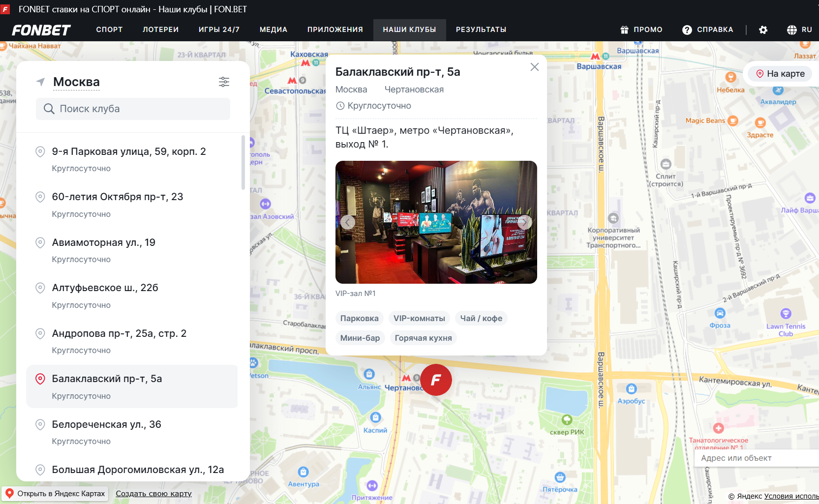Open the ПРИЛОЖЕНИЯ menu
Image resolution: width=819 pixels, height=504 pixels.
tap(335, 30)
